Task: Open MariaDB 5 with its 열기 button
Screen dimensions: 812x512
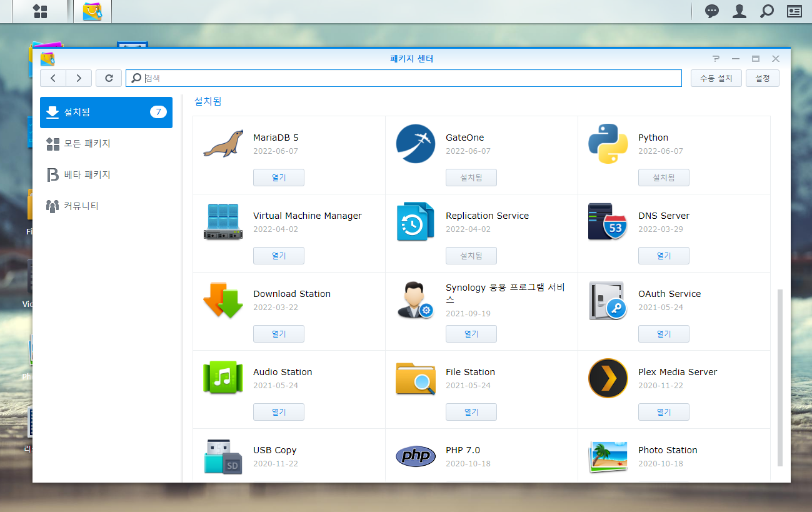Action: point(279,178)
